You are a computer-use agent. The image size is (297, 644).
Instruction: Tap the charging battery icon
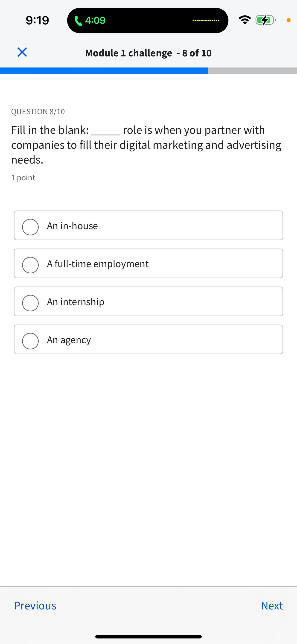click(x=265, y=20)
